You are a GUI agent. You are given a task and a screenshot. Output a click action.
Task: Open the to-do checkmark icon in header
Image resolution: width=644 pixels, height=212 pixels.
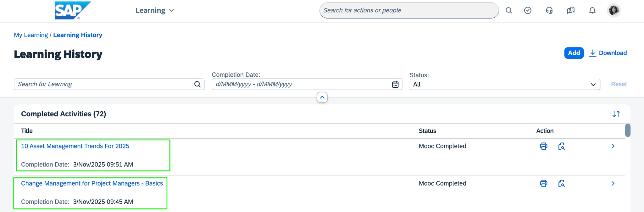click(528, 10)
